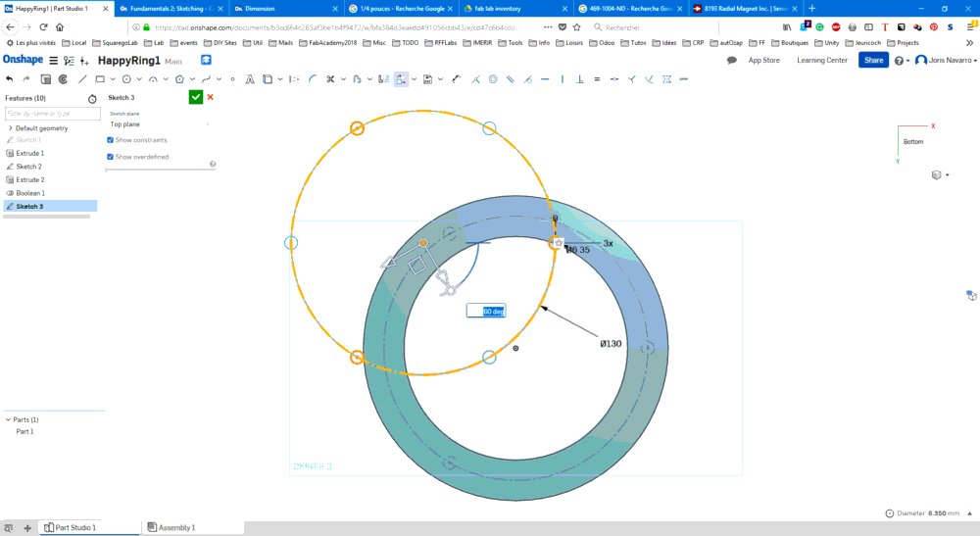Screen dimensions: 980x536
Task: Apply the Vertical constraint
Action: [x=563, y=79]
